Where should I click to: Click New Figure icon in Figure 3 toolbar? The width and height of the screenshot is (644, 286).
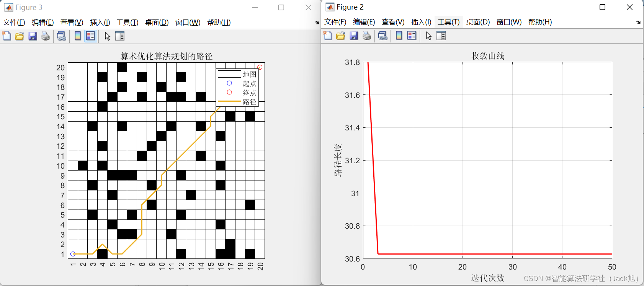7,36
